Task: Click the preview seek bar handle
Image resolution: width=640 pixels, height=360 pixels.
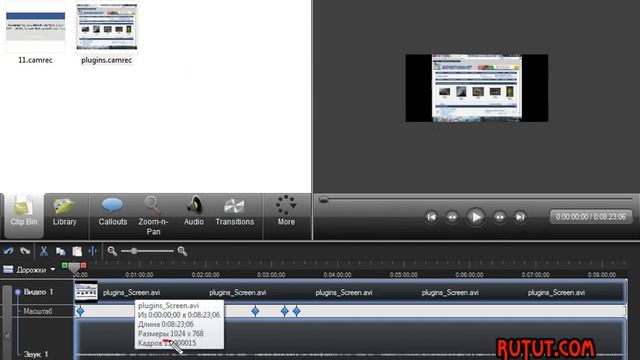Action: coord(324,200)
